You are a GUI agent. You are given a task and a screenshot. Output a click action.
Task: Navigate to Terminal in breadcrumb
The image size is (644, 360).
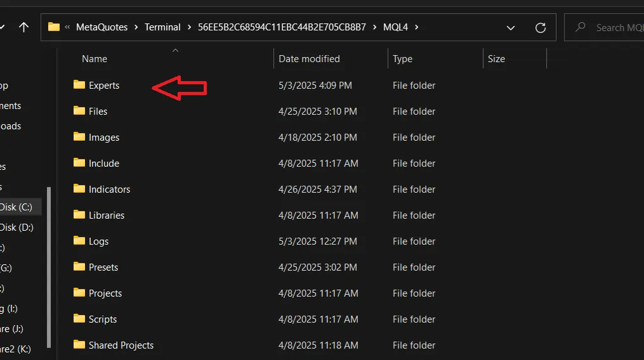tap(162, 27)
